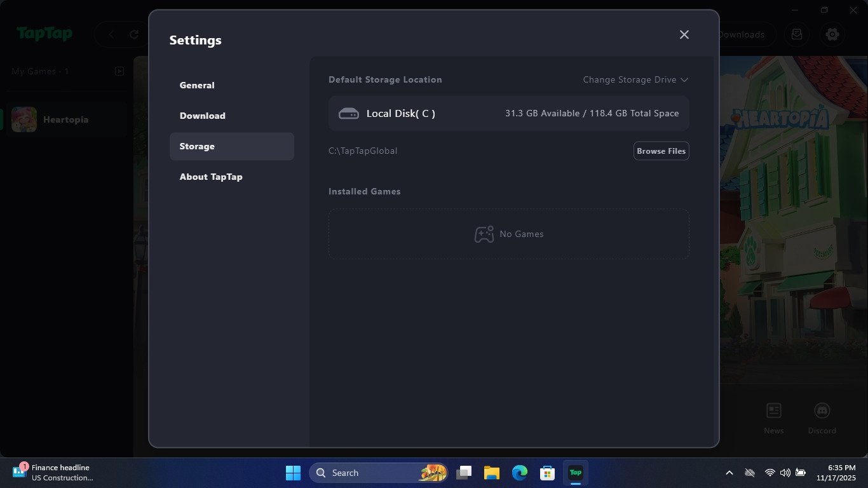Screen dimensions: 868x488
Task: Click the Browse Files button
Action: point(661,151)
